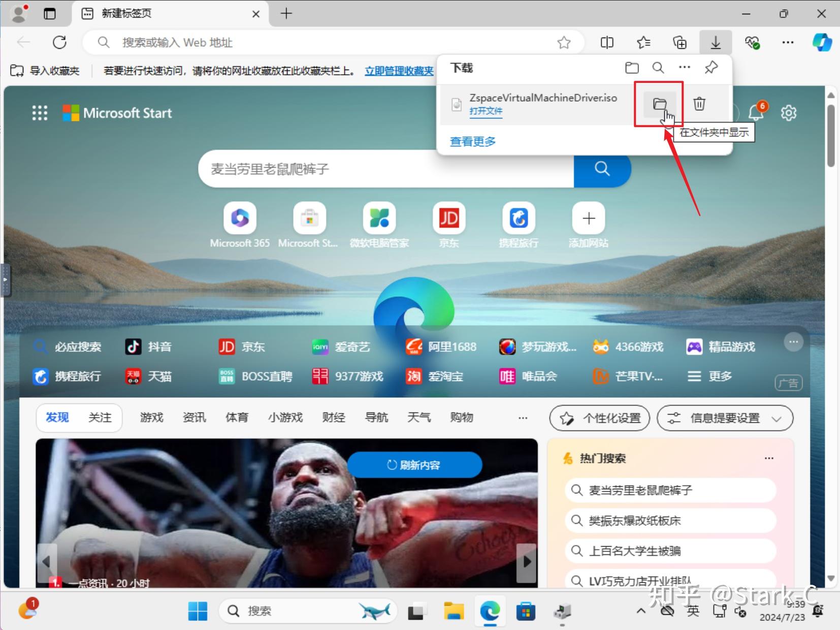Open 热门搜索 card more options
Screen dimensions: 840x630
tap(769, 458)
